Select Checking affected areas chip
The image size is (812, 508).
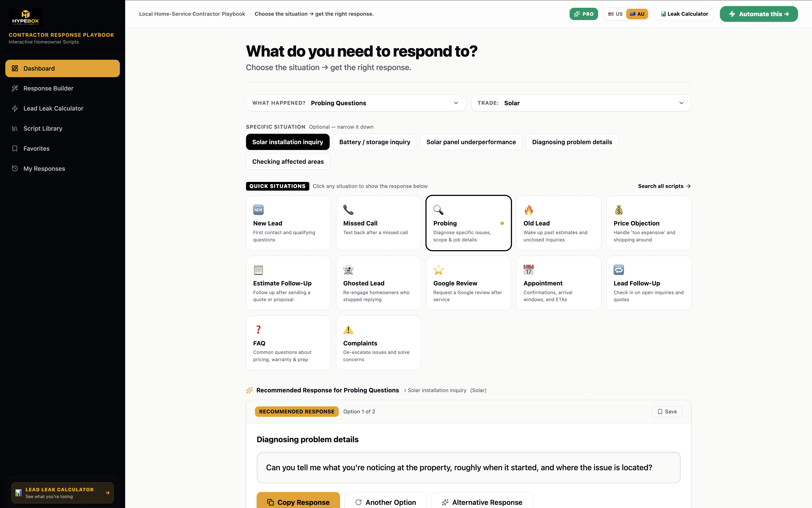coord(288,162)
